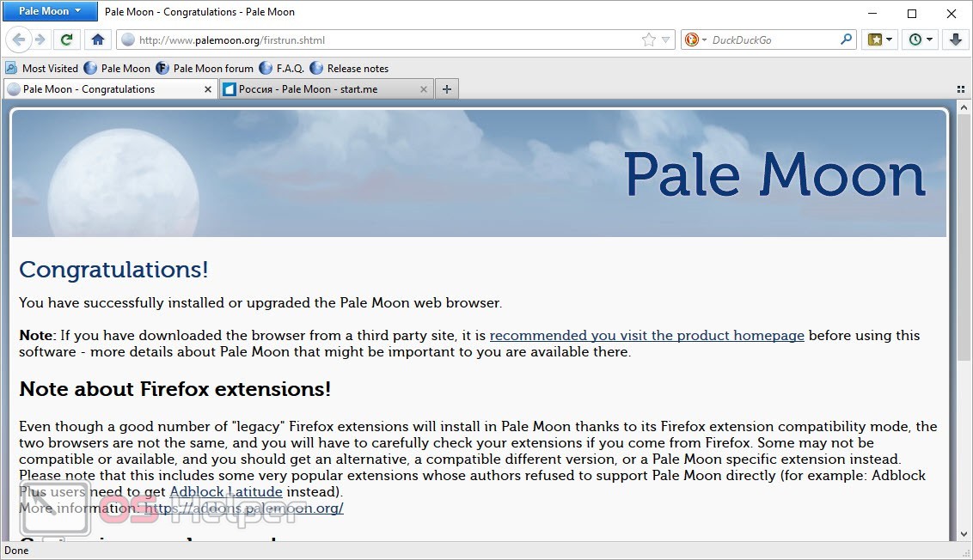Viewport: 973px width, 560px height.
Task: Open the DuckDuckGo search engine selector
Action: pos(695,40)
